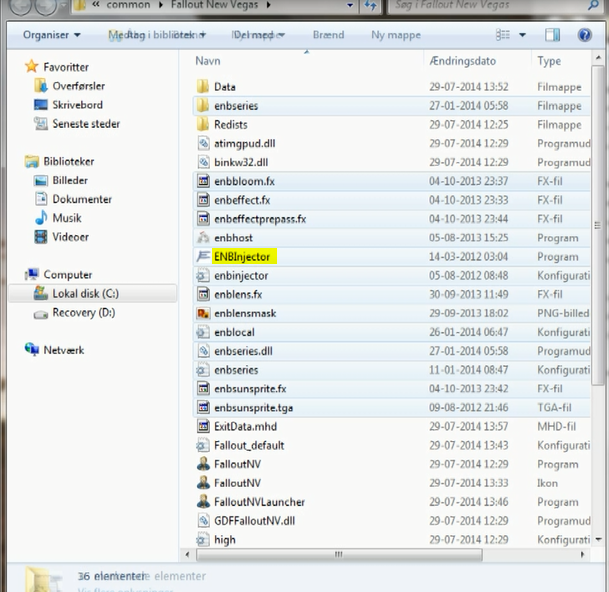Viewport: 609px width, 592px height.
Task: Open Seneste steder in sidebar
Action: tap(86, 124)
